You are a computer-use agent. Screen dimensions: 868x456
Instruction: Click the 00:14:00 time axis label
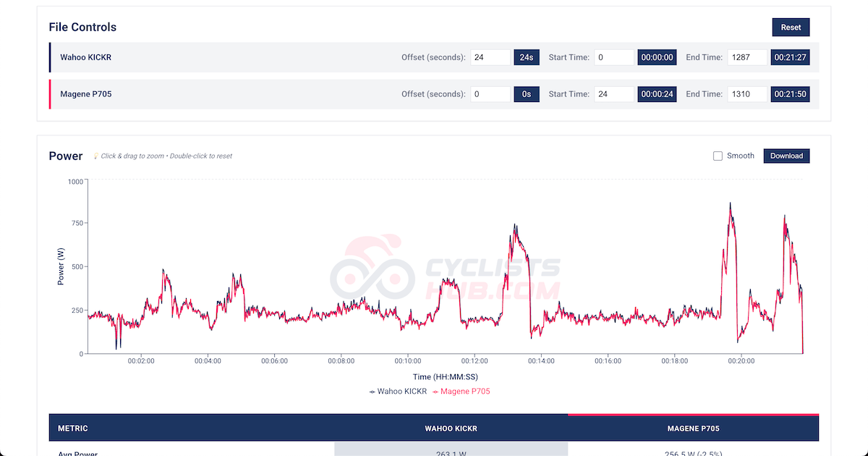tap(541, 360)
